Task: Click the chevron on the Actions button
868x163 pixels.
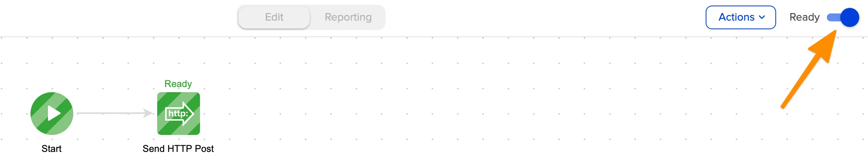Action: coord(762,17)
